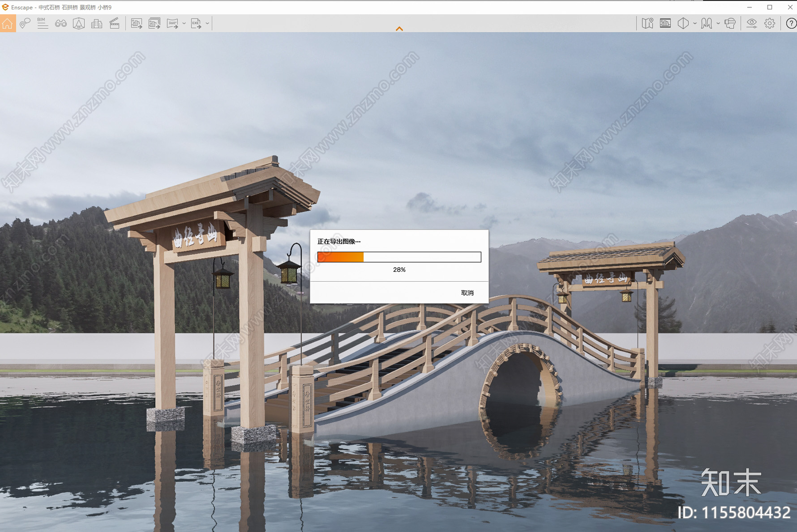This screenshot has height=532, width=797.
Task: Open collaborative annotations icon
Action: tap(25, 23)
